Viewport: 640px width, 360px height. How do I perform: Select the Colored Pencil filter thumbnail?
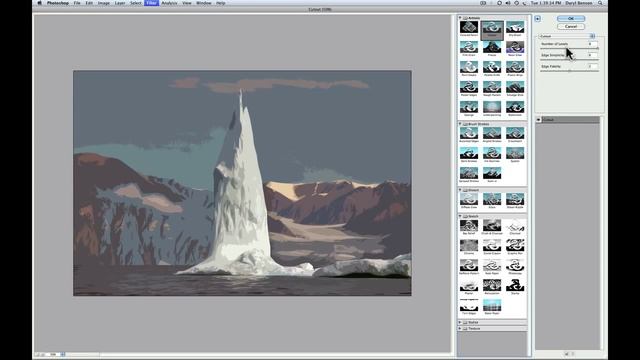(x=469, y=27)
